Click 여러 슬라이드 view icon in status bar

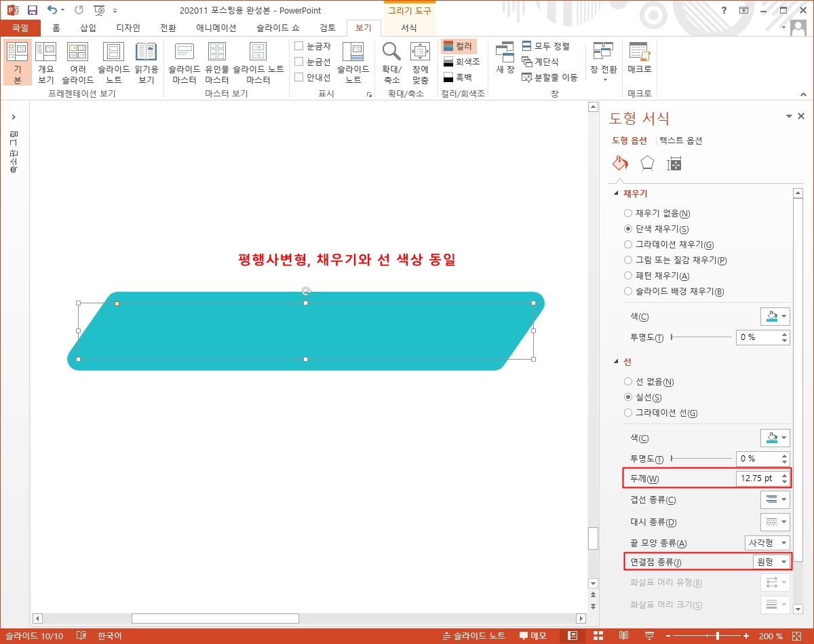click(598, 636)
